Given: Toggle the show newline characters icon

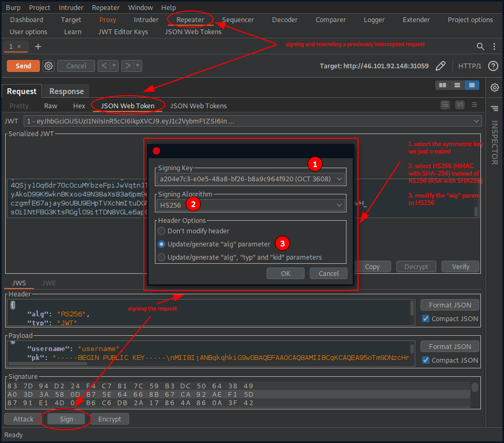Looking at the screenshot, I should (x=460, y=105).
